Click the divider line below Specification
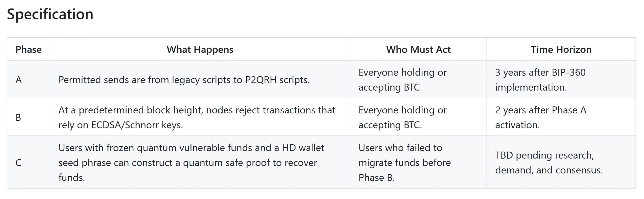Screen dimensions: 644x199 click(321, 27)
